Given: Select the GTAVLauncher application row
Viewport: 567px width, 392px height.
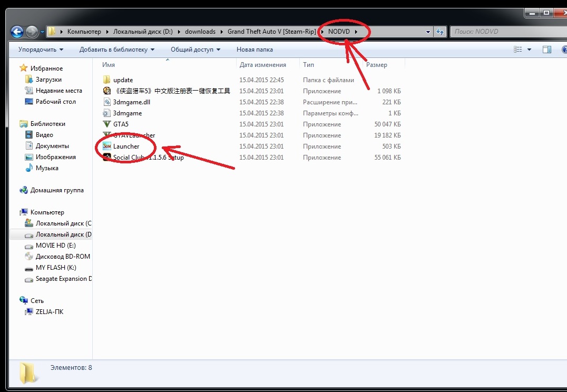Looking at the screenshot, I should tap(252, 135).
